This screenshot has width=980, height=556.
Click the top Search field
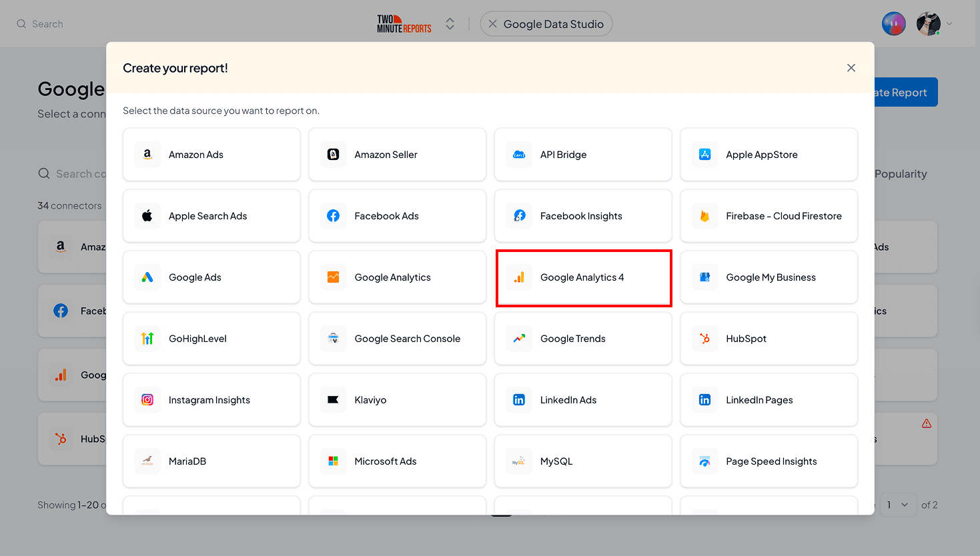point(47,24)
